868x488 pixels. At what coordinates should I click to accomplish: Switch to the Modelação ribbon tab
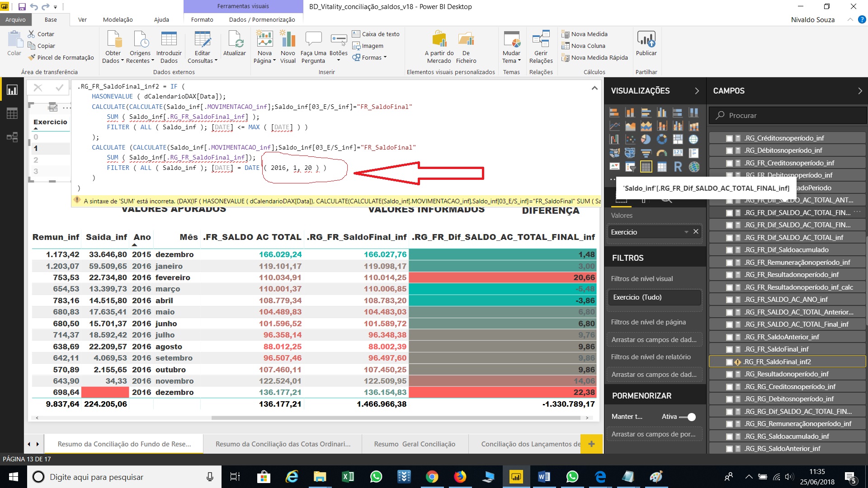(118, 20)
